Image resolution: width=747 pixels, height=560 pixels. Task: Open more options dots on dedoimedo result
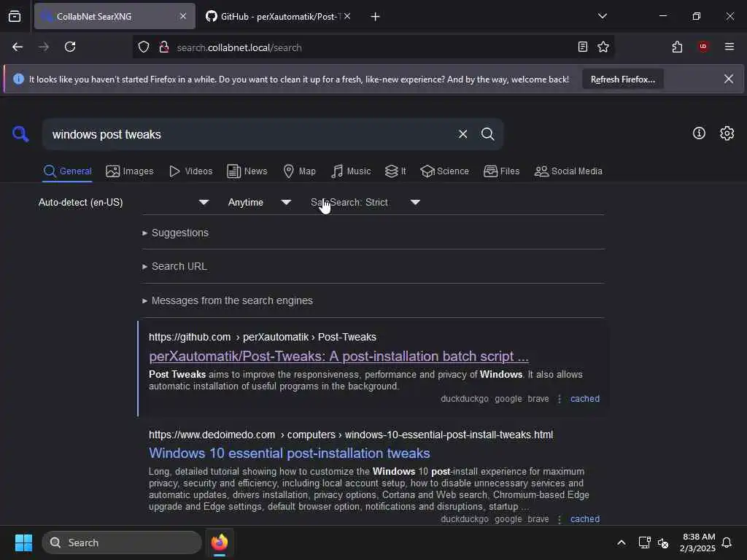560,519
